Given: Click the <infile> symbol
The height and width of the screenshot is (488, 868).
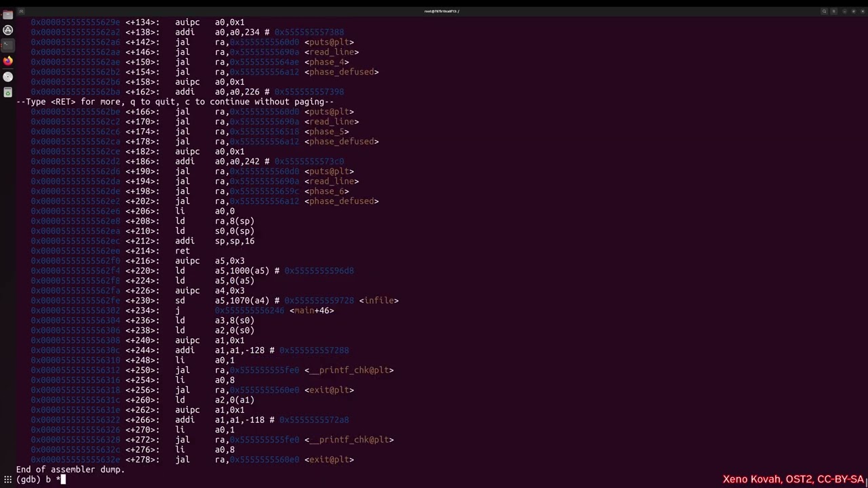Looking at the screenshot, I should 379,300.
